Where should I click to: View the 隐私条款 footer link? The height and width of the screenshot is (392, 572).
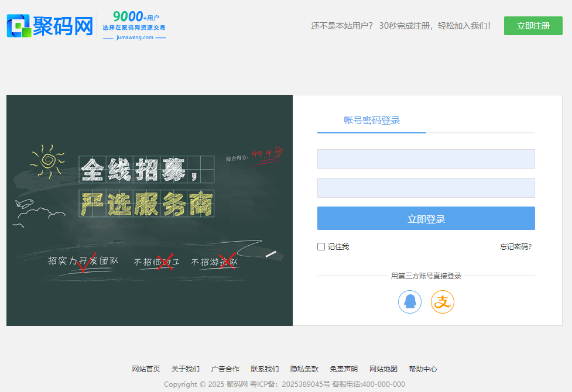pyautogui.click(x=304, y=369)
